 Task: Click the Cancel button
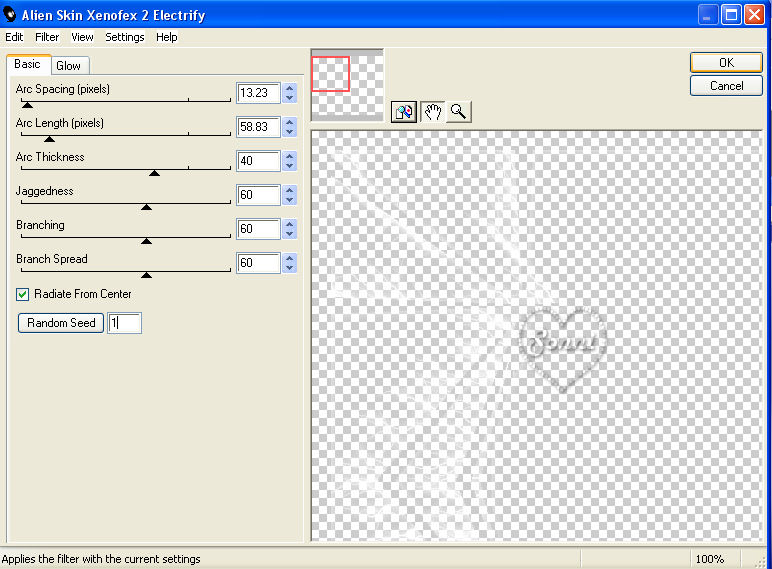[726, 86]
